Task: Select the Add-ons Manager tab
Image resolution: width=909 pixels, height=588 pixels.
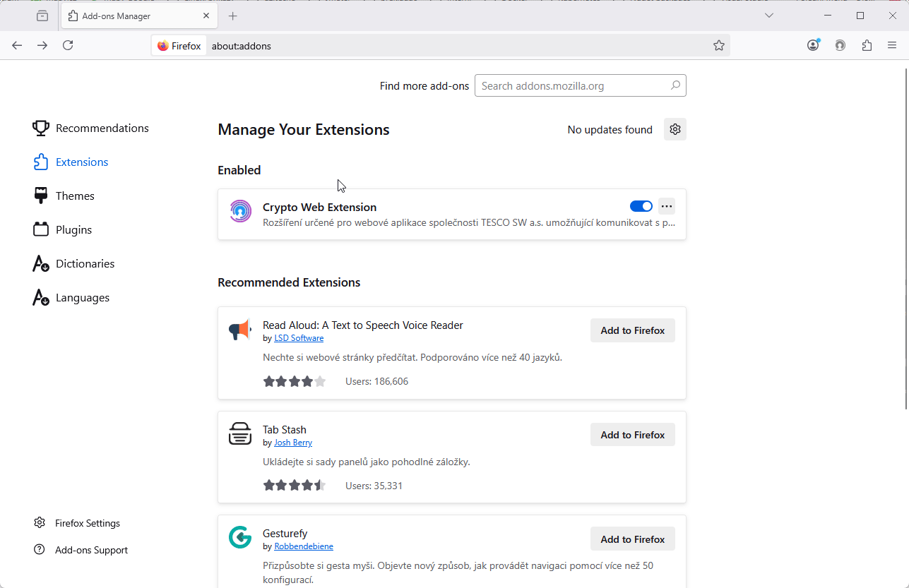Action: click(x=138, y=16)
